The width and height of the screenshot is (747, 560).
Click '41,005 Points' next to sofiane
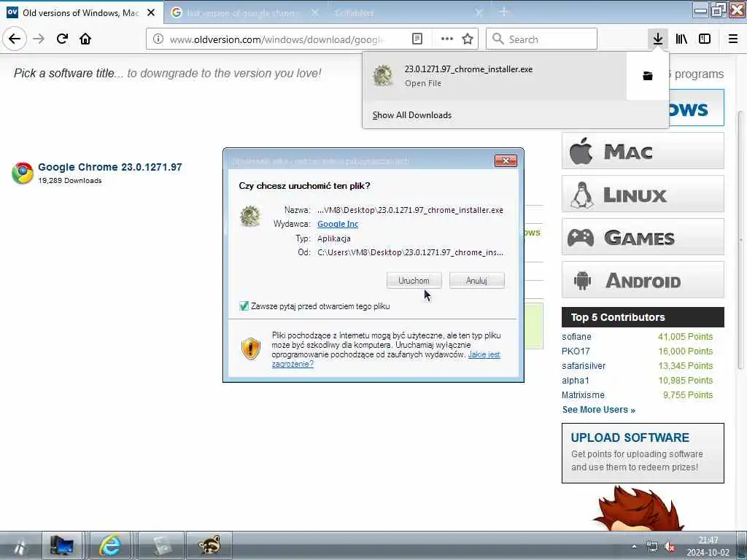[x=685, y=337]
